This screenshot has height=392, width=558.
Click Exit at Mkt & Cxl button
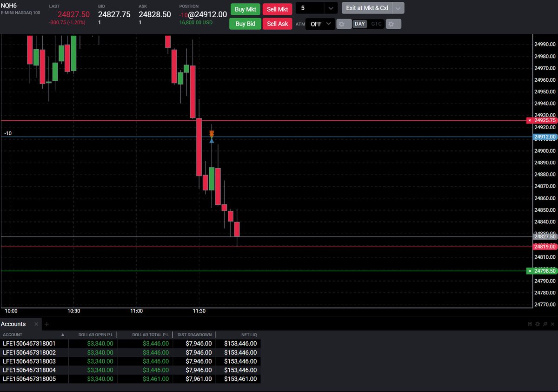(367, 8)
